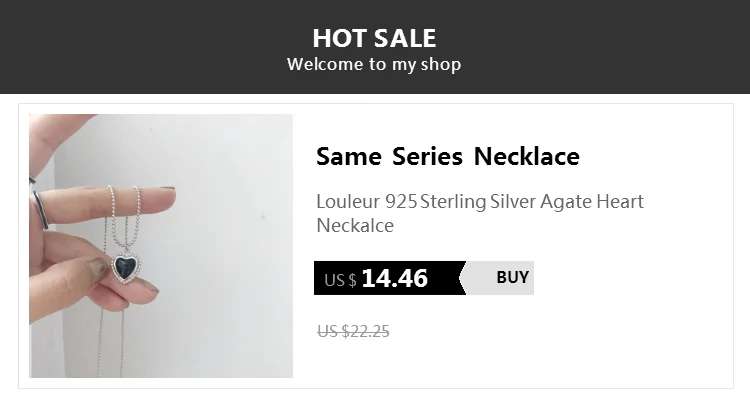Screen dimensions: 750x394
Task: Click the 14.46 number in black label
Action: [395, 278]
